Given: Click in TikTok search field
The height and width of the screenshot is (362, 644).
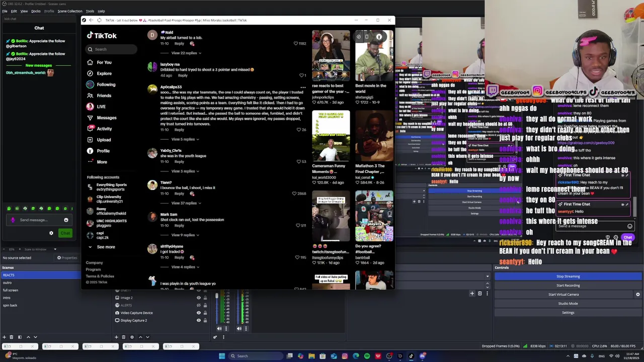Looking at the screenshot, I should coord(111,49).
